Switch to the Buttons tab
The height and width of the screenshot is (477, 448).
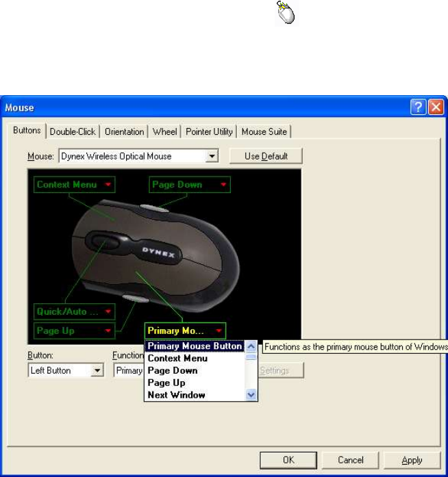tap(27, 131)
